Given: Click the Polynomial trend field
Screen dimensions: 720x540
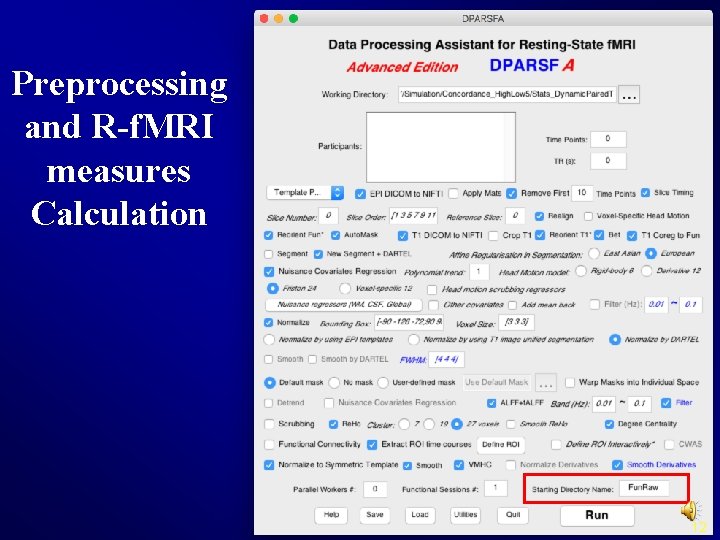Looking at the screenshot, I should [x=478, y=272].
